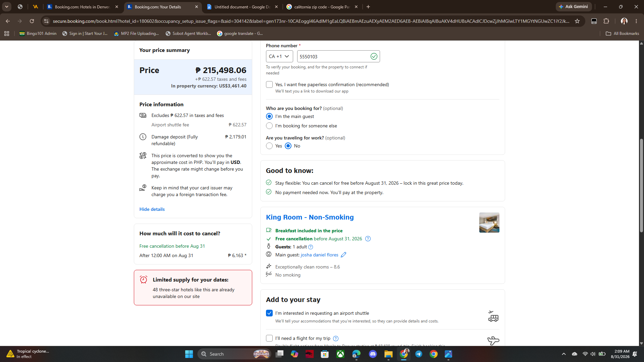The height and width of the screenshot is (362, 644).
Task: Go back to the previous page
Action: point(8,21)
